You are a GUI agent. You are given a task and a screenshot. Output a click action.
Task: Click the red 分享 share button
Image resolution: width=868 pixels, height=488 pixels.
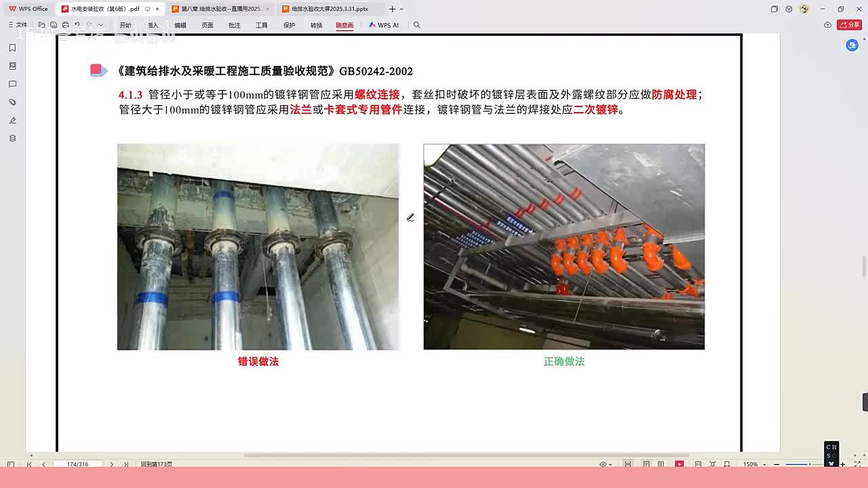850,25
